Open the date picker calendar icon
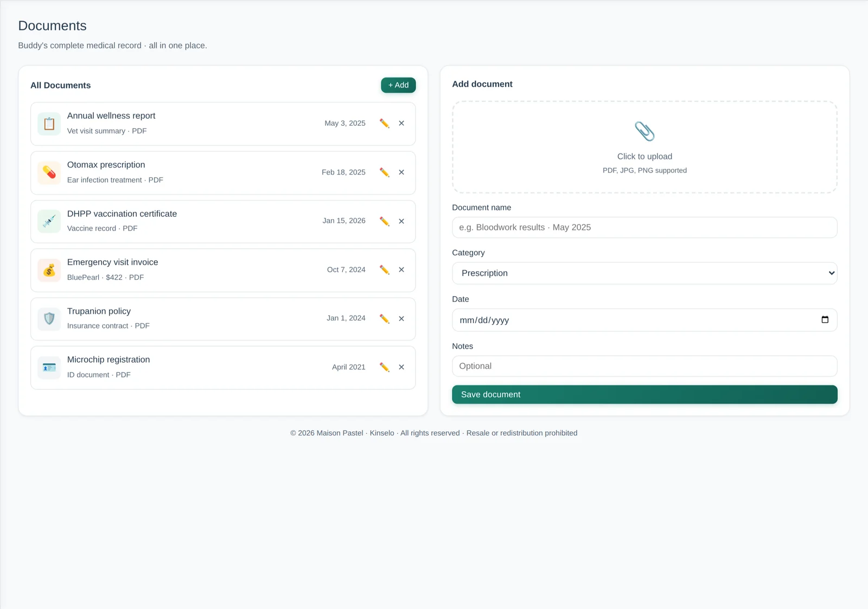The width and height of the screenshot is (868, 609). [x=825, y=320]
